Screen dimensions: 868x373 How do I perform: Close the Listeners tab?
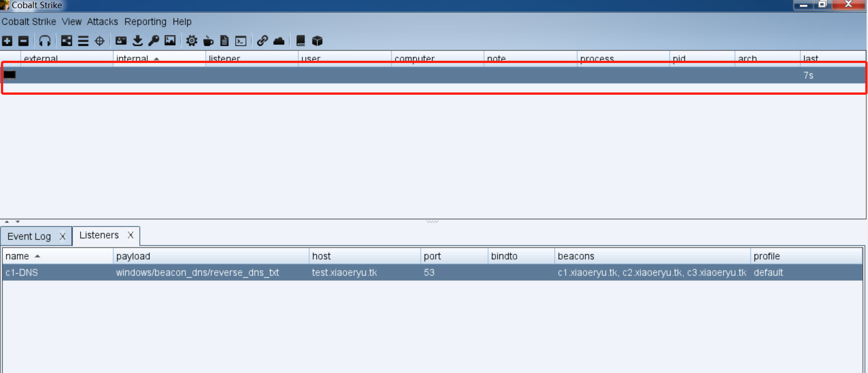click(131, 235)
